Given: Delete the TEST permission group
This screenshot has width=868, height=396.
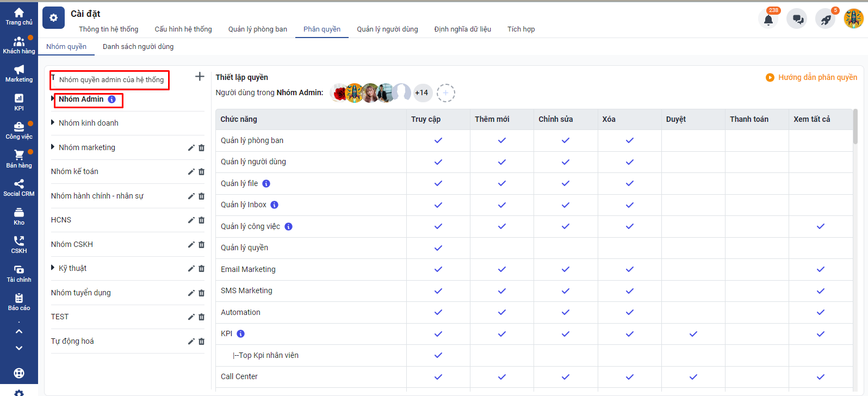Looking at the screenshot, I should pyautogui.click(x=202, y=317).
